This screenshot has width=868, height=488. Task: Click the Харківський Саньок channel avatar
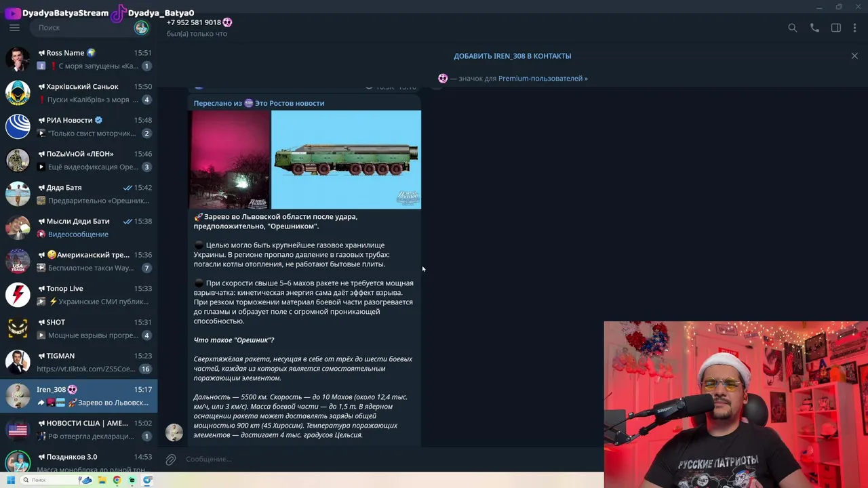18,93
